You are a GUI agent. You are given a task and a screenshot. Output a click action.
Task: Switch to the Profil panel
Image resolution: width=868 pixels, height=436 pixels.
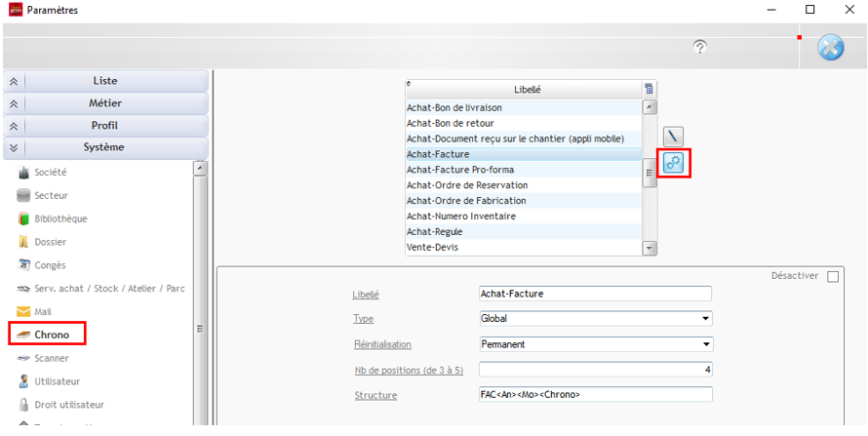click(x=104, y=126)
